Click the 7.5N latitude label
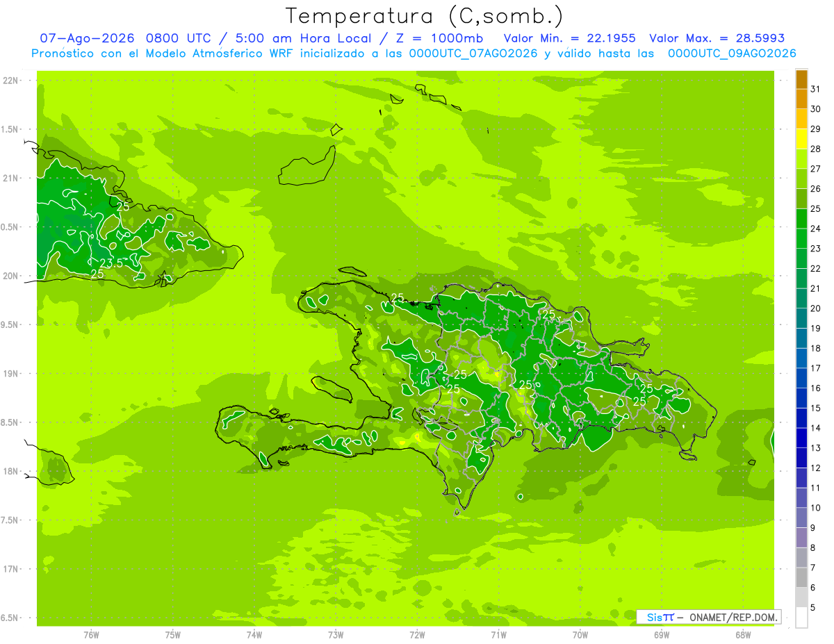Image resolution: width=834 pixels, height=644 pixels. (x=10, y=520)
